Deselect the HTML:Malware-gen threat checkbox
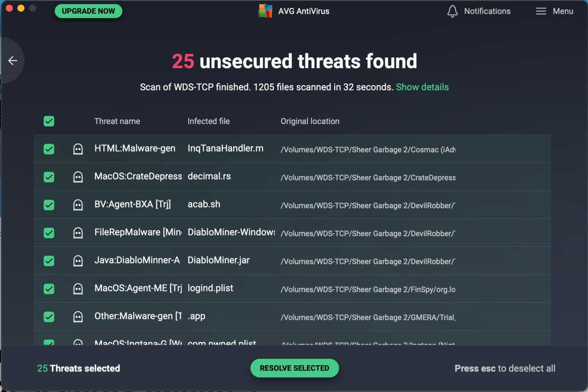 49,149
